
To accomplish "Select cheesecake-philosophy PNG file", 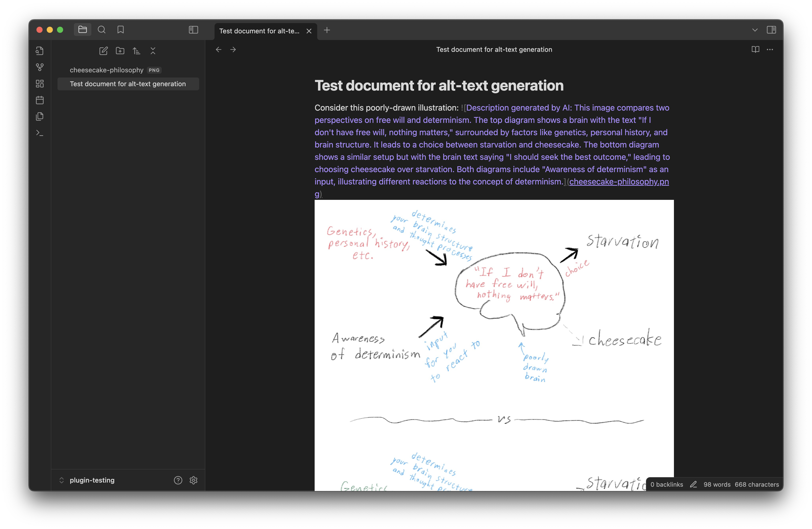I will [107, 70].
